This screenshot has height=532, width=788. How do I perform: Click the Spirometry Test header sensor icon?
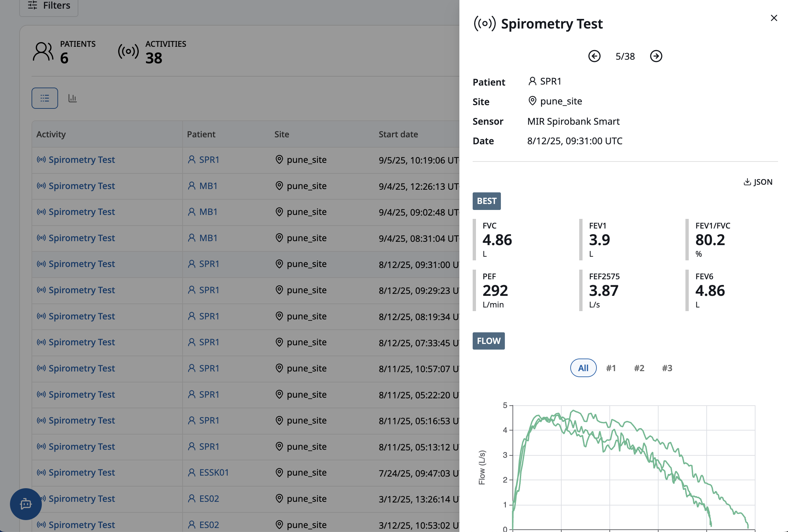pyautogui.click(x=484, y=24)
